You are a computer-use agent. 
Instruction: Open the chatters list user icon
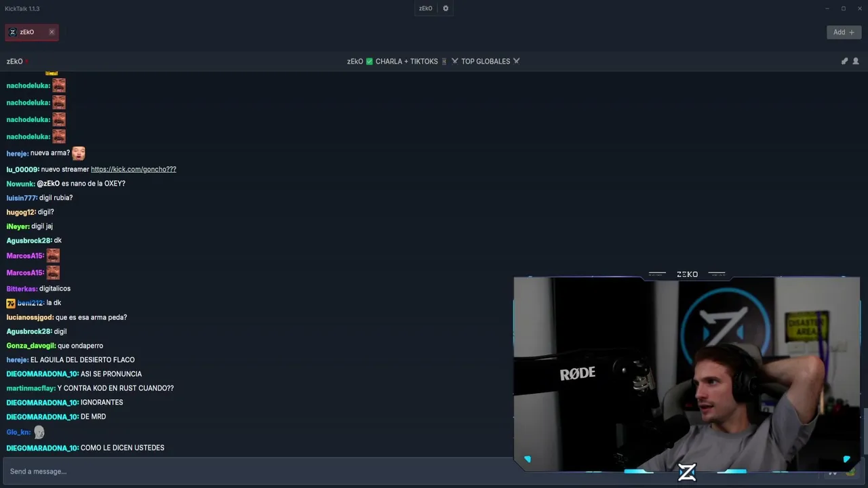(x=856, y=61)
